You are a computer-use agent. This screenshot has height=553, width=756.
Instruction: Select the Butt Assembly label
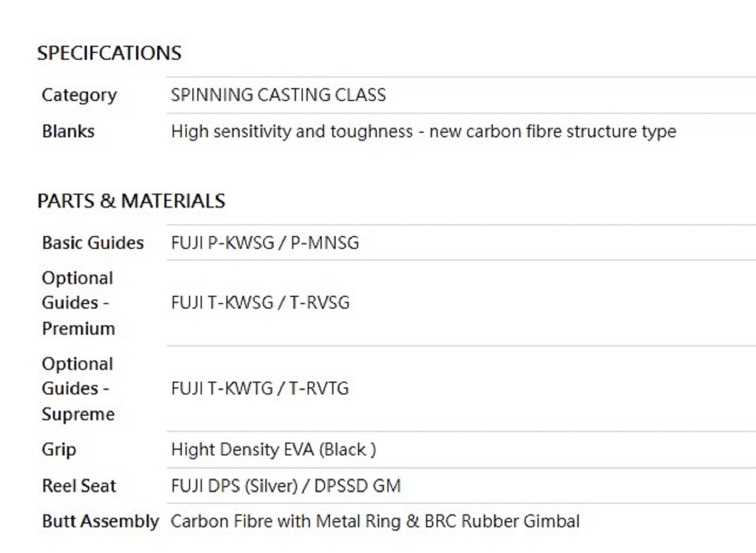(x=100, y=521)
